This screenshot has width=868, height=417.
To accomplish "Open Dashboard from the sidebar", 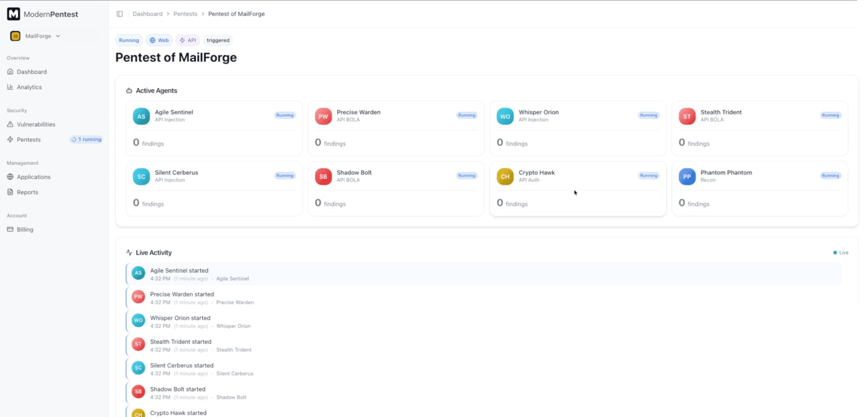I will (x=32, y=72).
